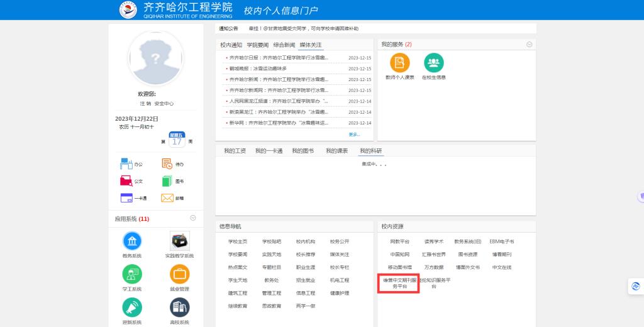The height and width of the screenshot is (327, 644).
Task: Open the 教务系统 application icon
Action: 131,241
